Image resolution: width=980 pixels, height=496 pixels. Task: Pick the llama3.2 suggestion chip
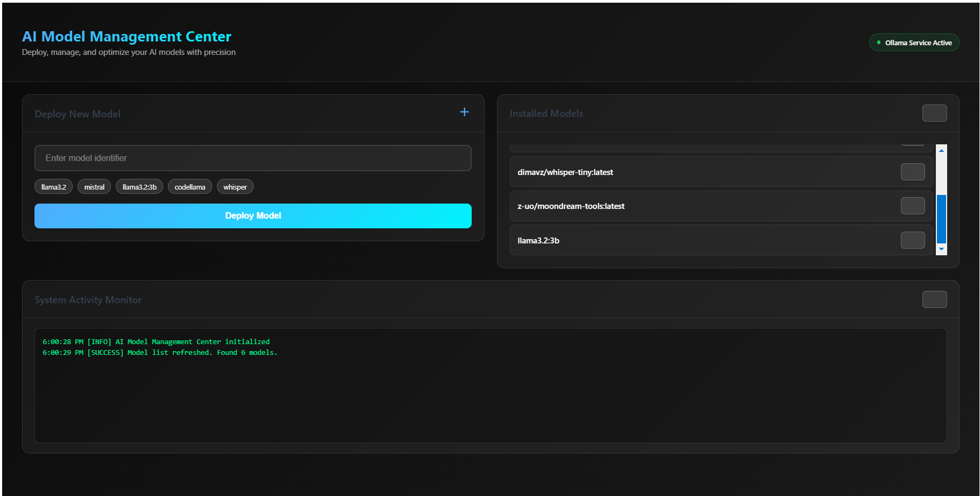(53, 187)
